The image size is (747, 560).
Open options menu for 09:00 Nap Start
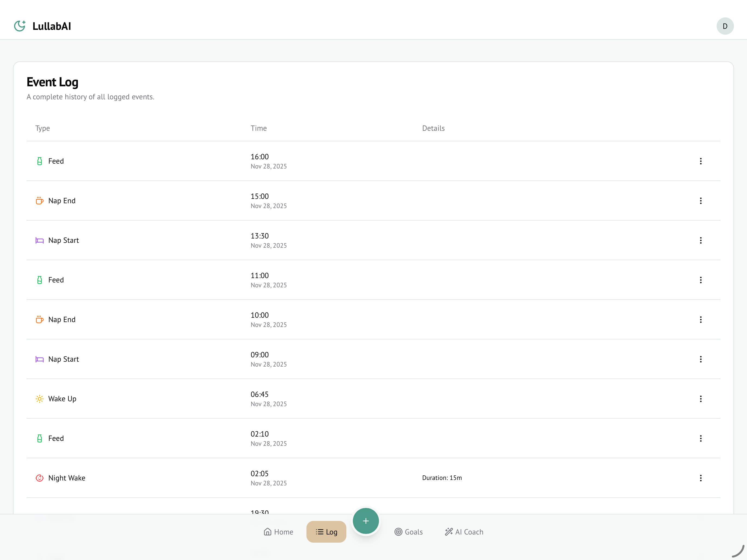700,359
